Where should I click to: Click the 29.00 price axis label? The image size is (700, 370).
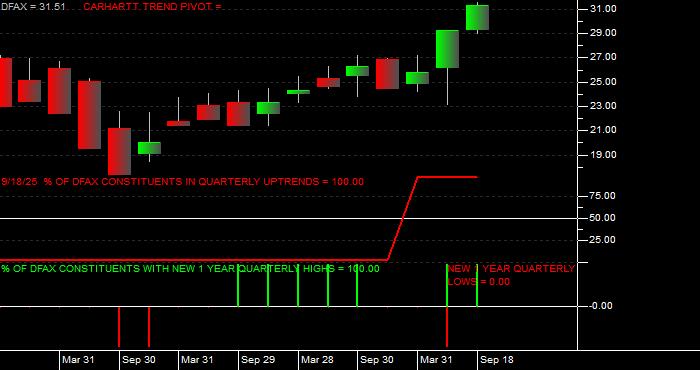tap(603, 33)
